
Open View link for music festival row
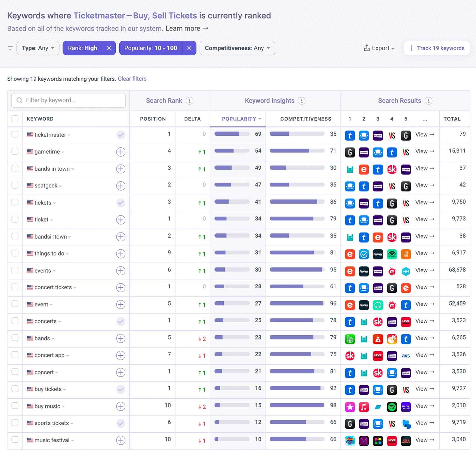[425, 440]
